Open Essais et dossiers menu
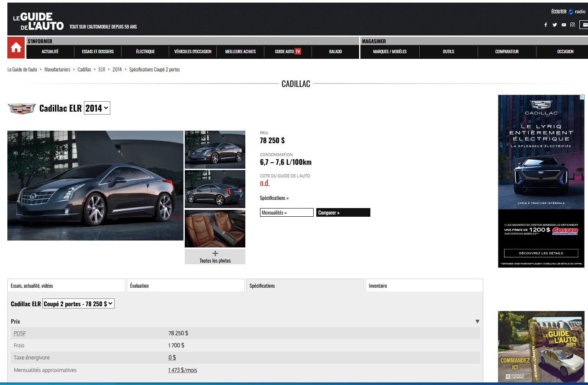This screenshot has height=385, width=588. point(98,51)
